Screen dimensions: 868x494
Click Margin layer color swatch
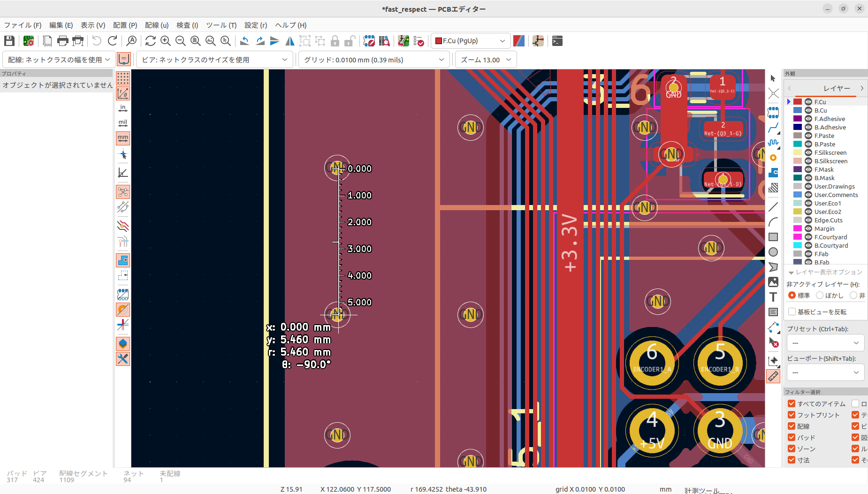[798, 228]
